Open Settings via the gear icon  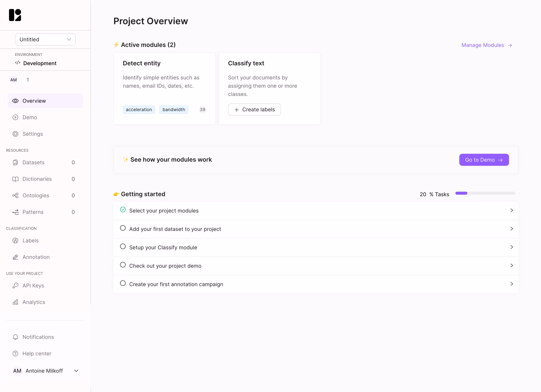[x=15, y=134]
